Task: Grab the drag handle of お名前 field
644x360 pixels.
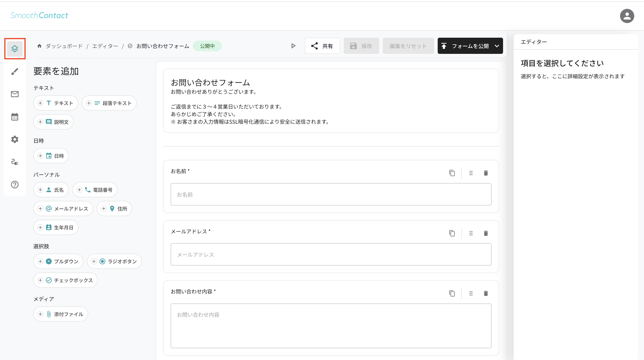Action: pyautogui.click(x=471, y=173)
